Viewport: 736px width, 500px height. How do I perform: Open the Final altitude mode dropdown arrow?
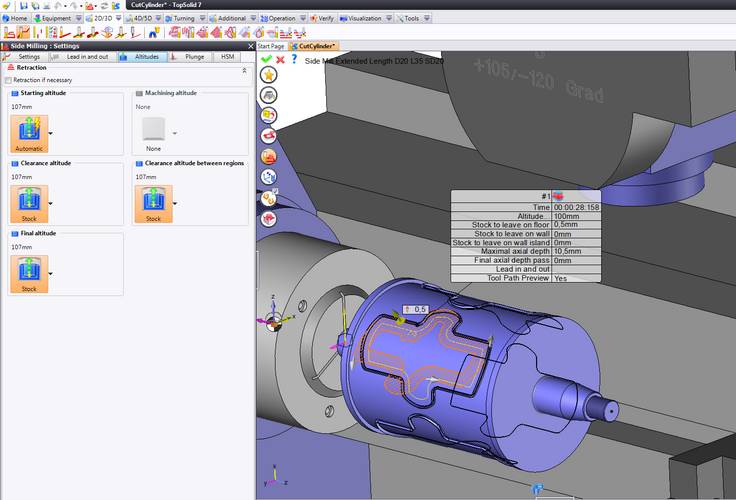point(51,274)
